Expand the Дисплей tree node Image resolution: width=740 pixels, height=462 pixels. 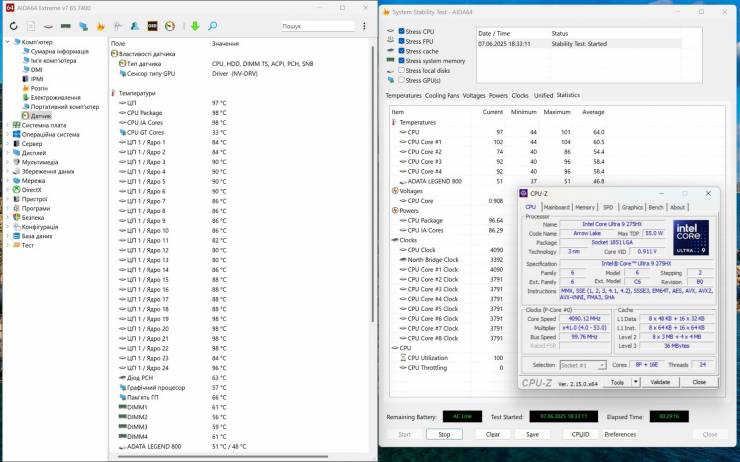(8, 153)
